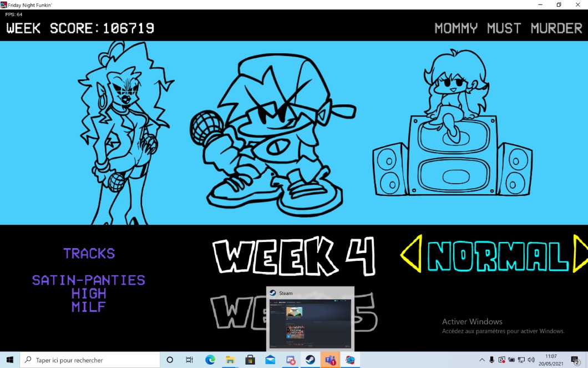This screenshot has height=368, width=588.
Task: Click the NORMAL difficulty label
Action: 498,256
